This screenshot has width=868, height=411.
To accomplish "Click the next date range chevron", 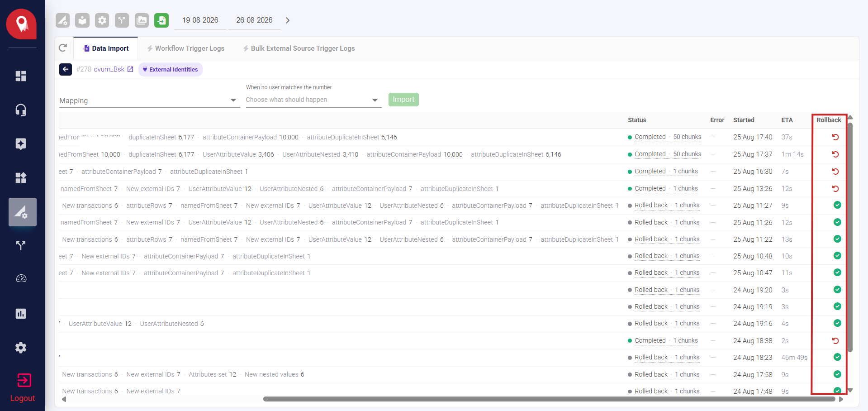I will (288, 20).
